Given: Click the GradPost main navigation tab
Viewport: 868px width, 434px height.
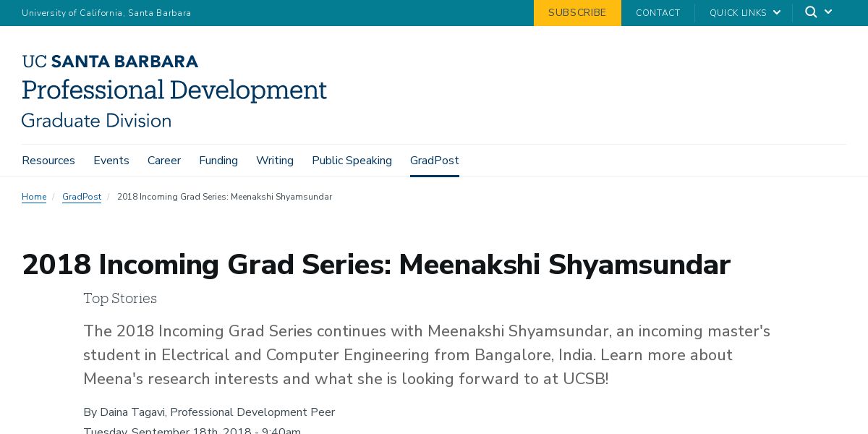Looking at the screenshot, I should [434, 161].
